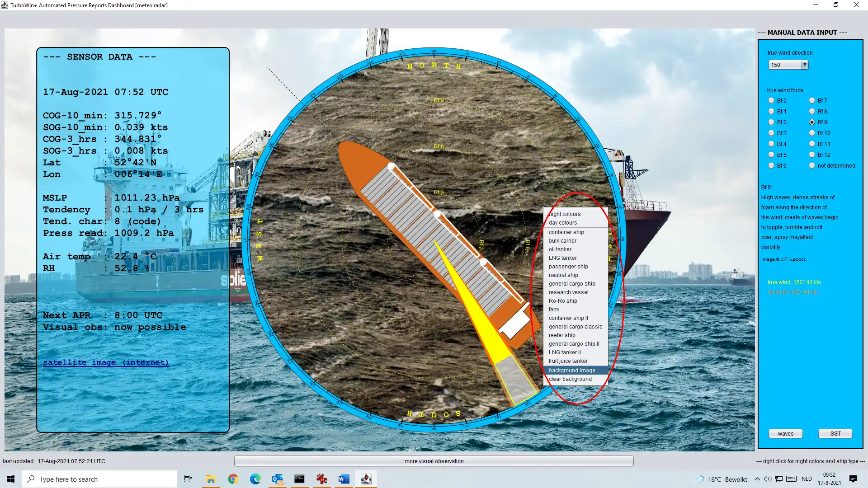Image resolution: width=868 pixels, height=488 pixels.
Task: Click the satellite image internet link
Action: click(x=106, y=361)
